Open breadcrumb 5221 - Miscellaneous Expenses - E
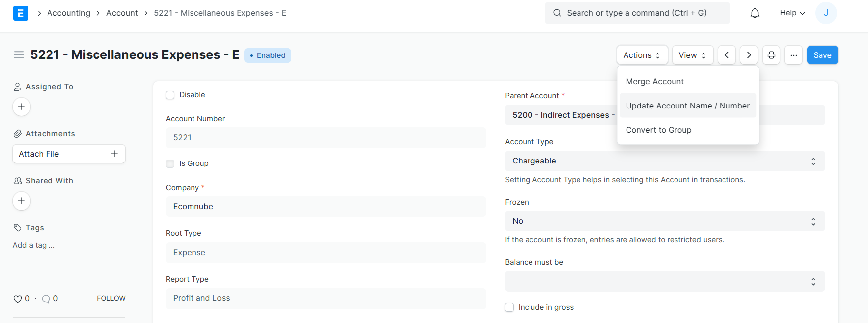The width and height of the screenshot is (868, 323). 220,13
